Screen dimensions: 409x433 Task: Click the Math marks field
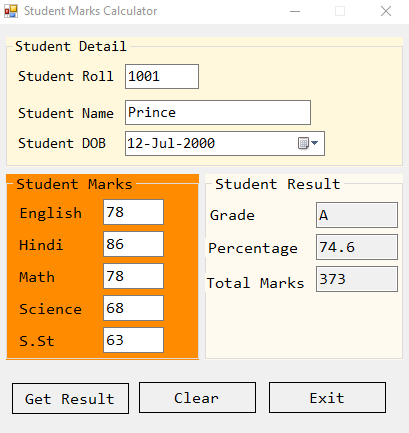[x=133, y=276]
